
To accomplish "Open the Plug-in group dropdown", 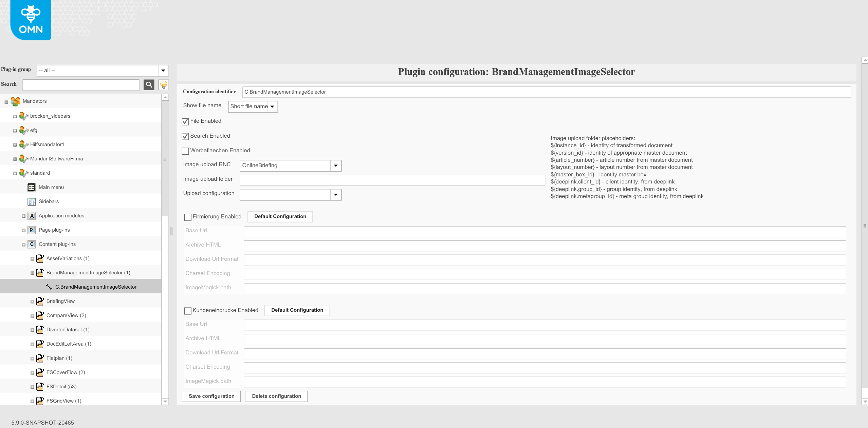I will (163, 71).
